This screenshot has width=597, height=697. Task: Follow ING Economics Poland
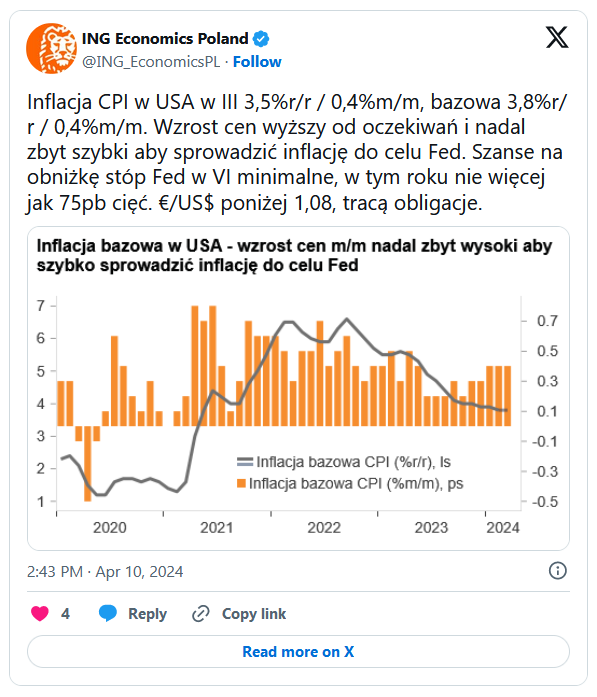pos(257,62)
